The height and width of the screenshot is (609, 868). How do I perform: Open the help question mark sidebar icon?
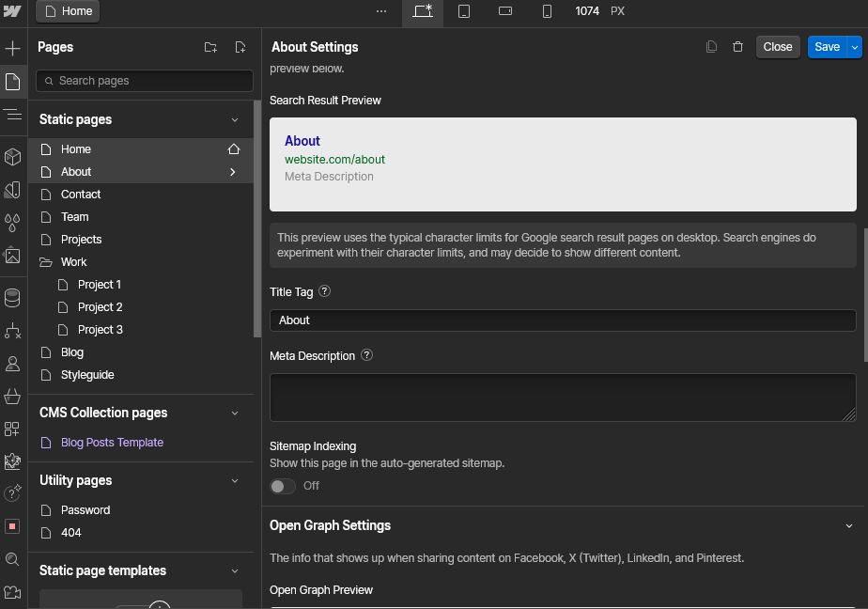coord(12,492)
